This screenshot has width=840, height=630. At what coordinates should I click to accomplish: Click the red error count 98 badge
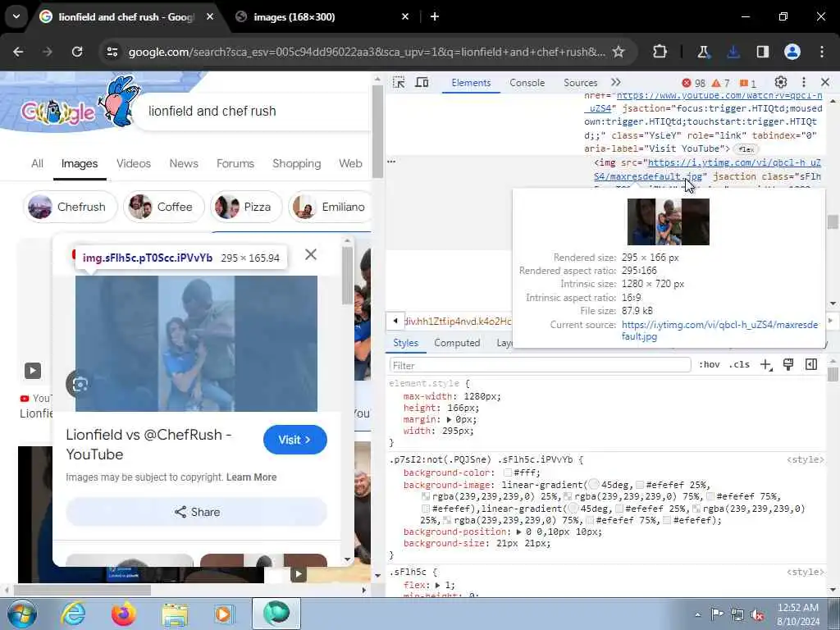[694, 83]
